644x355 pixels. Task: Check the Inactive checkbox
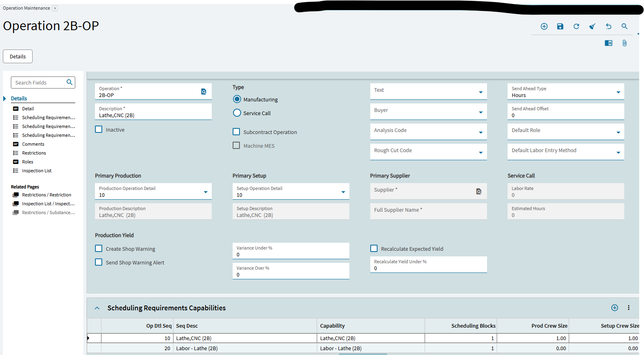[x=99, y=129]
